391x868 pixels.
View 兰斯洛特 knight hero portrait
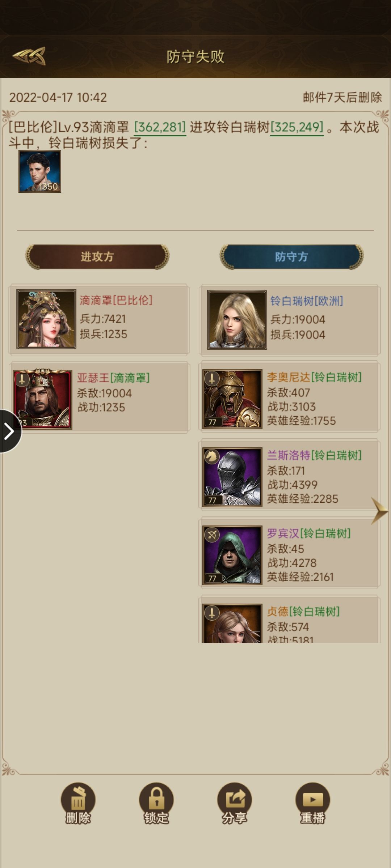coord(232,477)
